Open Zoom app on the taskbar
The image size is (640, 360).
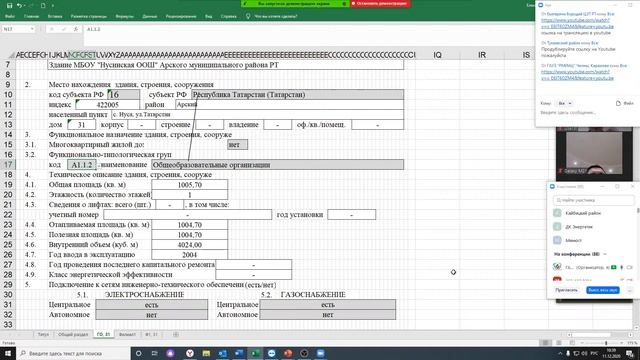coord(320,353)
